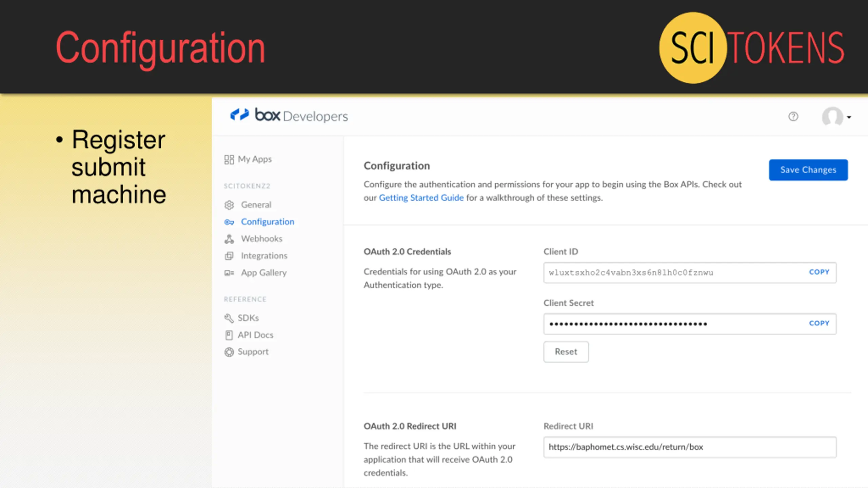Click into the Redirect URI field
This screenshot has width=868, height=488.
(x=690, y=447)
